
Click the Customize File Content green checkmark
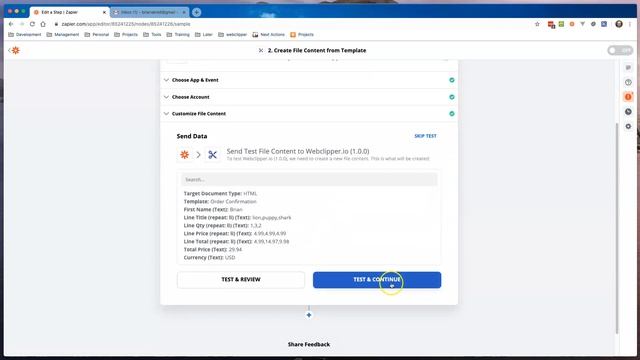click(451, 113)
